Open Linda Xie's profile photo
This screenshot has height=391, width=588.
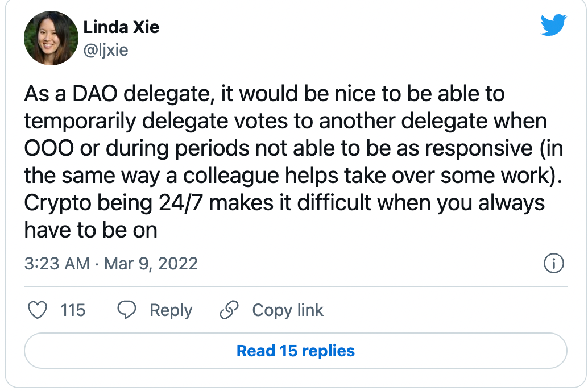click(51, 38)
